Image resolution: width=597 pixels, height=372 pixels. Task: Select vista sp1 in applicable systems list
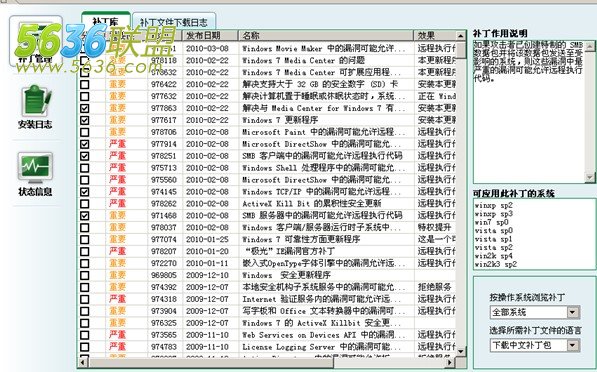tap(493, 239)
